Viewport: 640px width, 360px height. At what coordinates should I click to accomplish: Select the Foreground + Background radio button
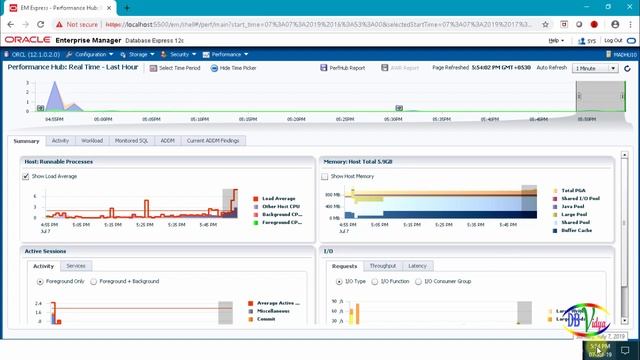point(93,282)
